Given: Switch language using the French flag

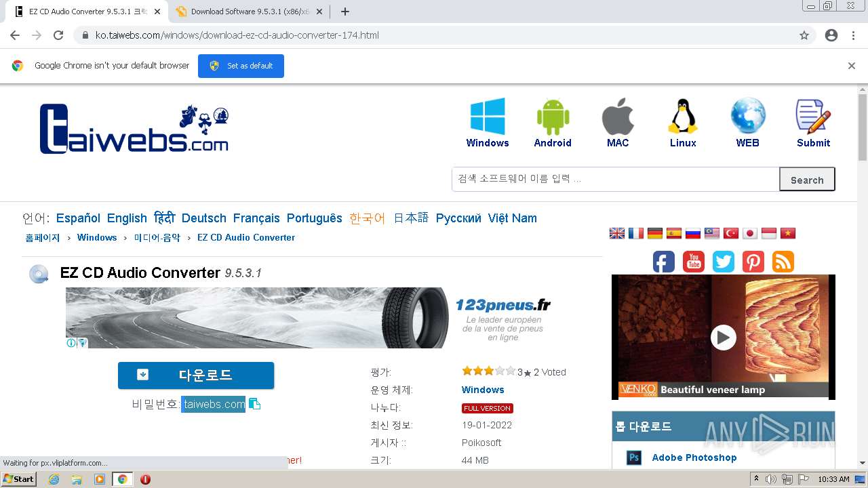Looking at the screenshot, I should click(x=636, y=233).
